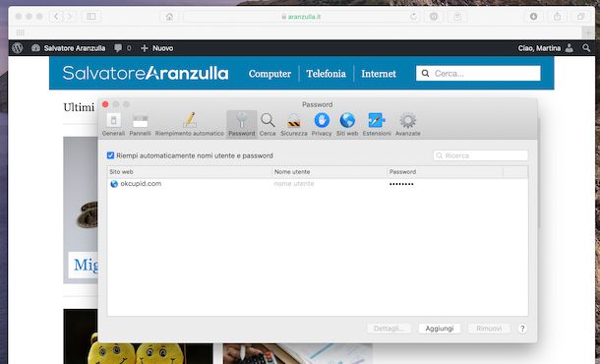Open the Avanzate gear pane

tap(408, 124)
